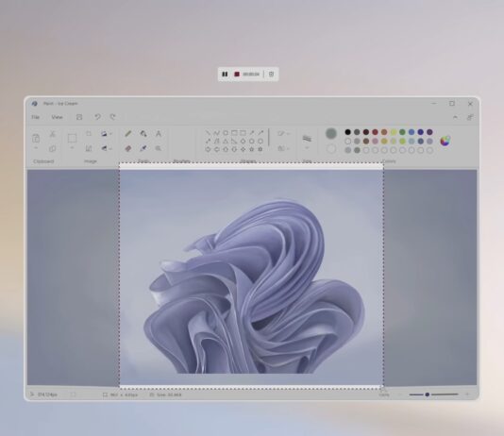Select the Fill bucket tool
The height and width of the screenshot is (436, 504).
(143, 133)
